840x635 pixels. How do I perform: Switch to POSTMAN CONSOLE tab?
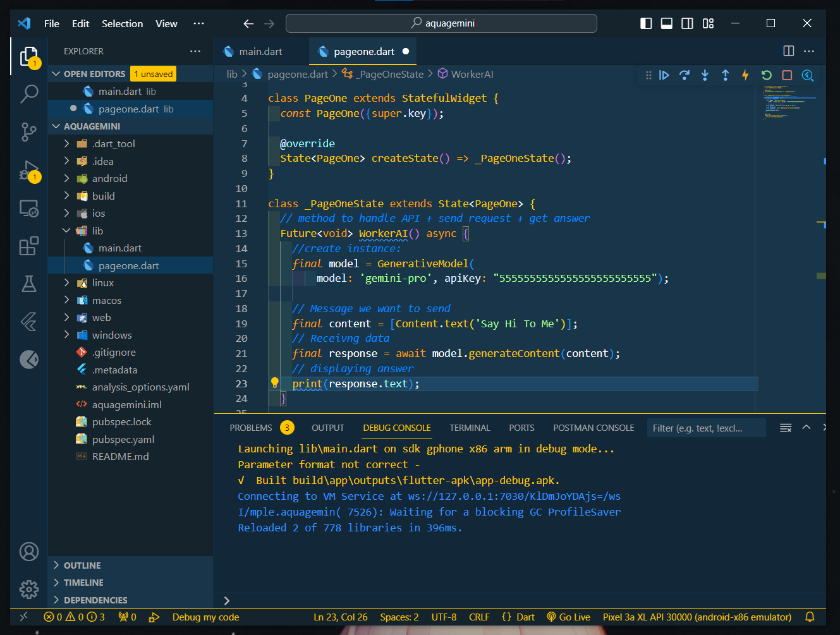click(x=593, y=428)
